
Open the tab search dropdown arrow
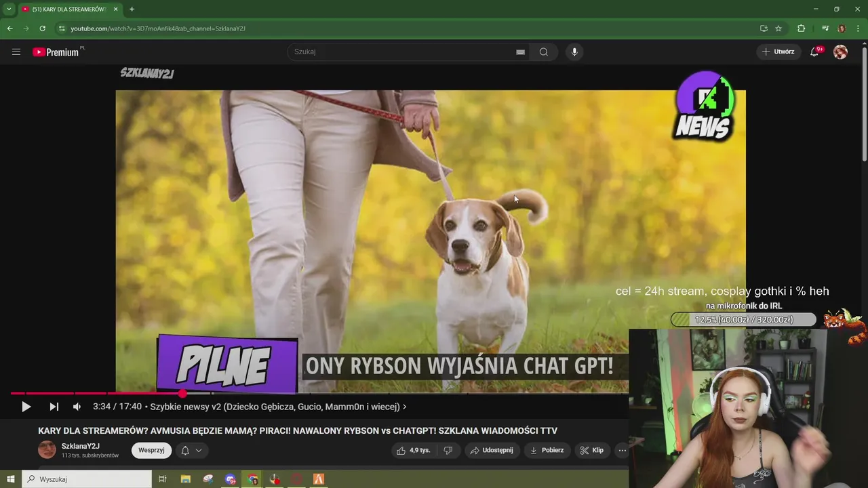(x=9, y=9)
